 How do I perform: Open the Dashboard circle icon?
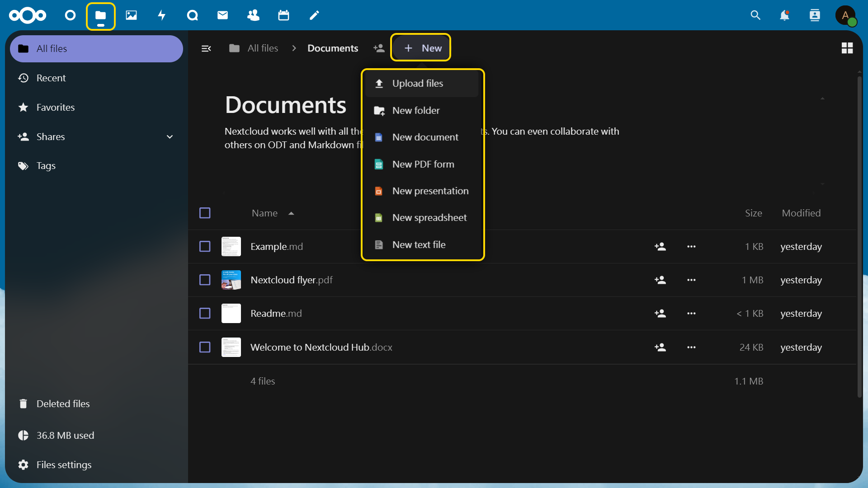(x=70, y=15)
